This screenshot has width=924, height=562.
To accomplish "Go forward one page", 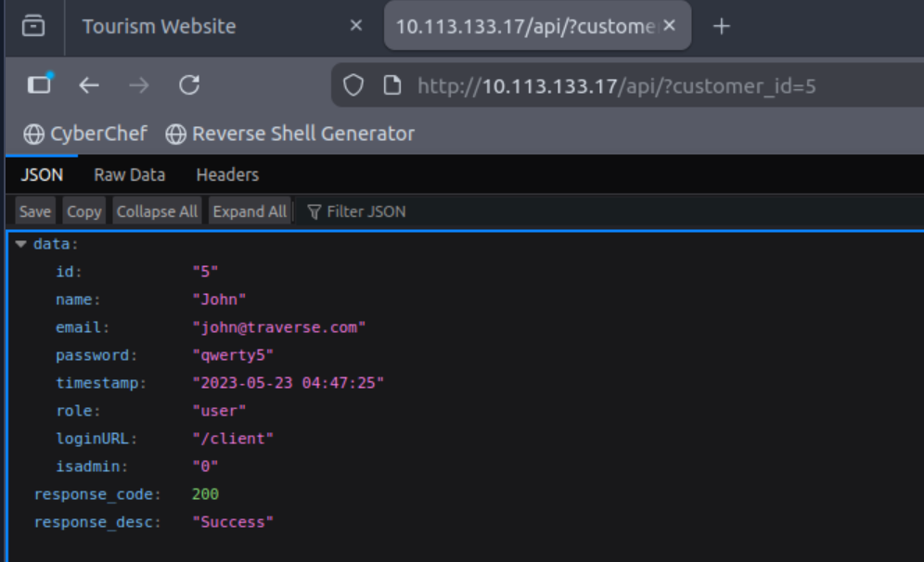I will click(139, 86).
